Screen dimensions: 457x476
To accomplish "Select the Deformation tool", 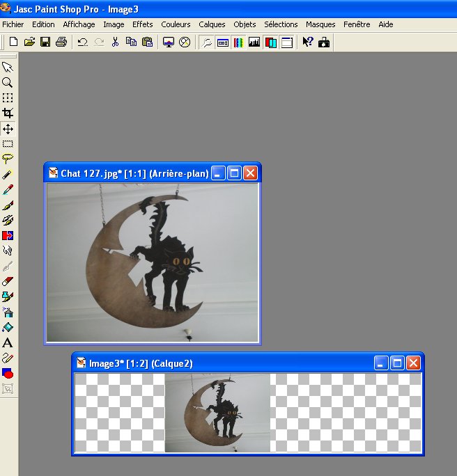I will [8, 97].
